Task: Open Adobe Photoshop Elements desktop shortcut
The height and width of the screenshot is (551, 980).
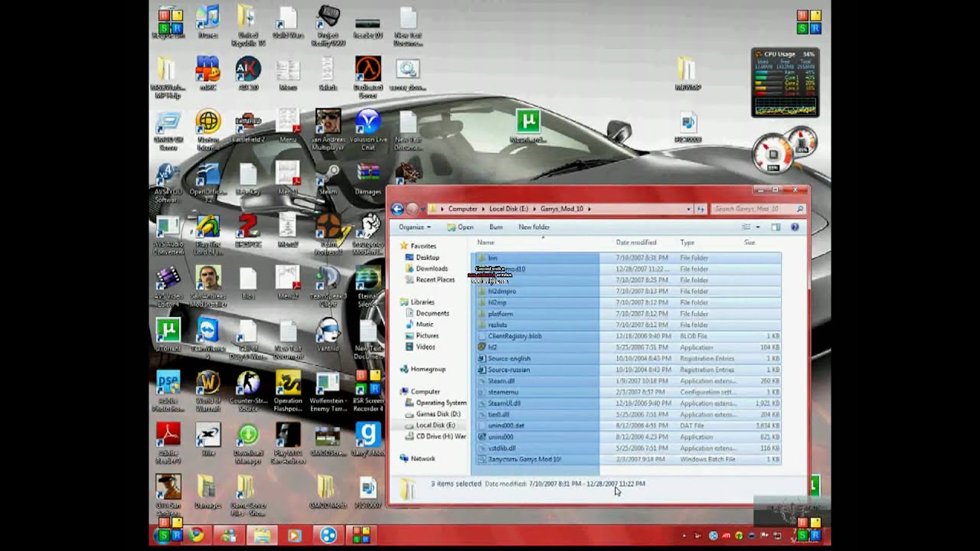Action: pos(168,391)
